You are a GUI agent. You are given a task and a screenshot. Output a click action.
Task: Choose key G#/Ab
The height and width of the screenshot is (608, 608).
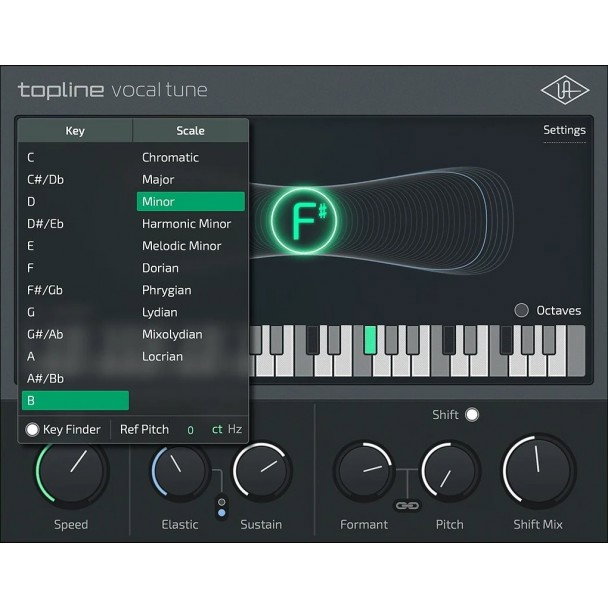75,334
